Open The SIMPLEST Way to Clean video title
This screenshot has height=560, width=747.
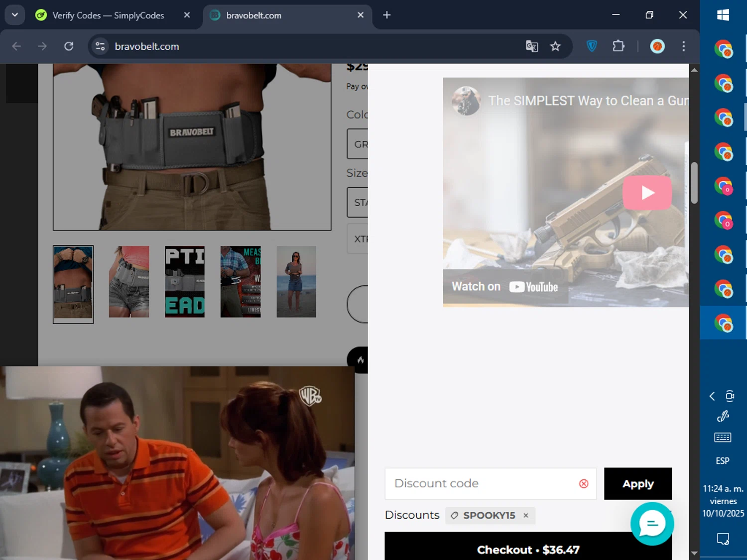point(588,101)
